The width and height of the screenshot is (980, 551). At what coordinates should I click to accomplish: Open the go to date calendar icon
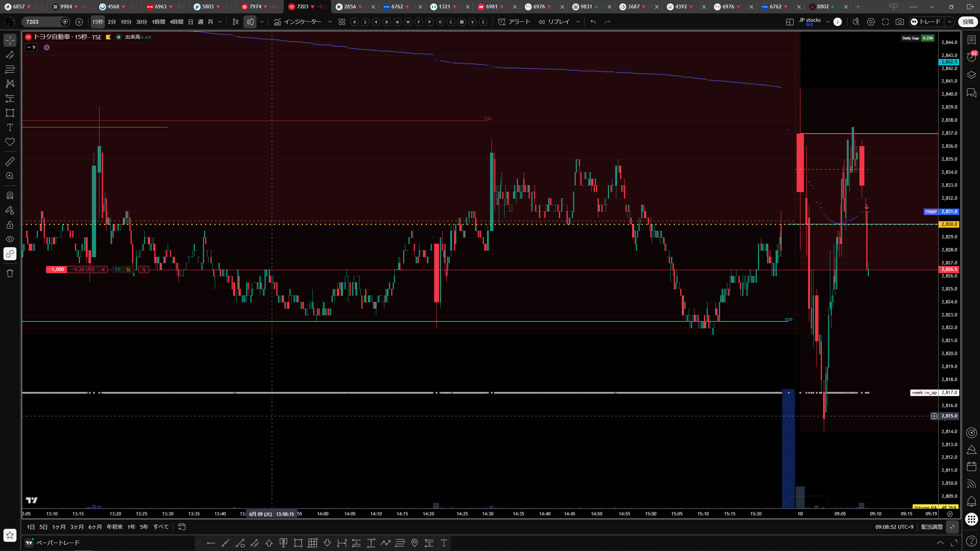182,527
